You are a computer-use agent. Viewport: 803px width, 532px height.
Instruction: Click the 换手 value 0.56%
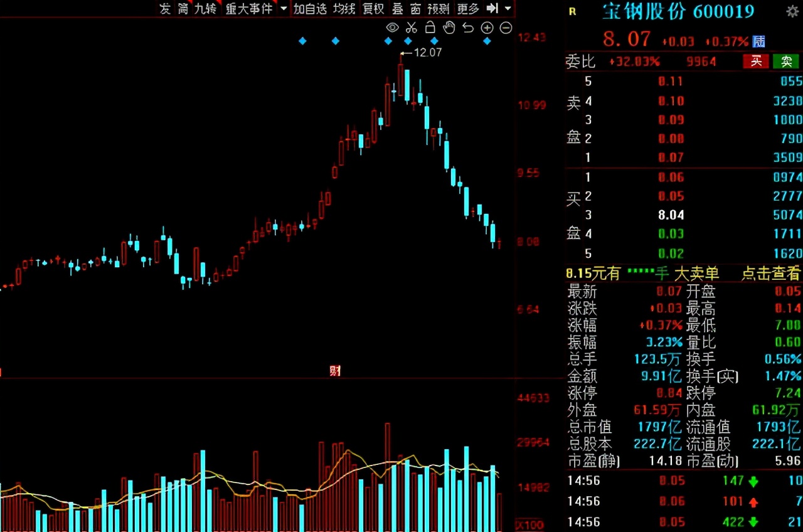click(783, 359)
